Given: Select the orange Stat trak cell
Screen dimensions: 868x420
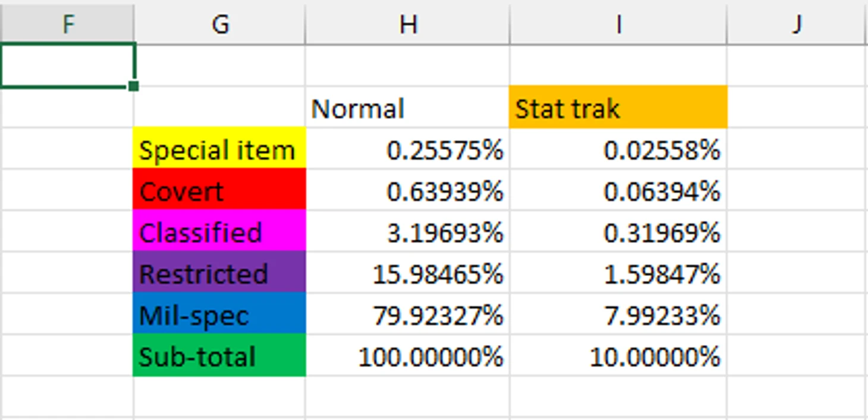Looking at the screenshot, I should [x=618, y=107].
